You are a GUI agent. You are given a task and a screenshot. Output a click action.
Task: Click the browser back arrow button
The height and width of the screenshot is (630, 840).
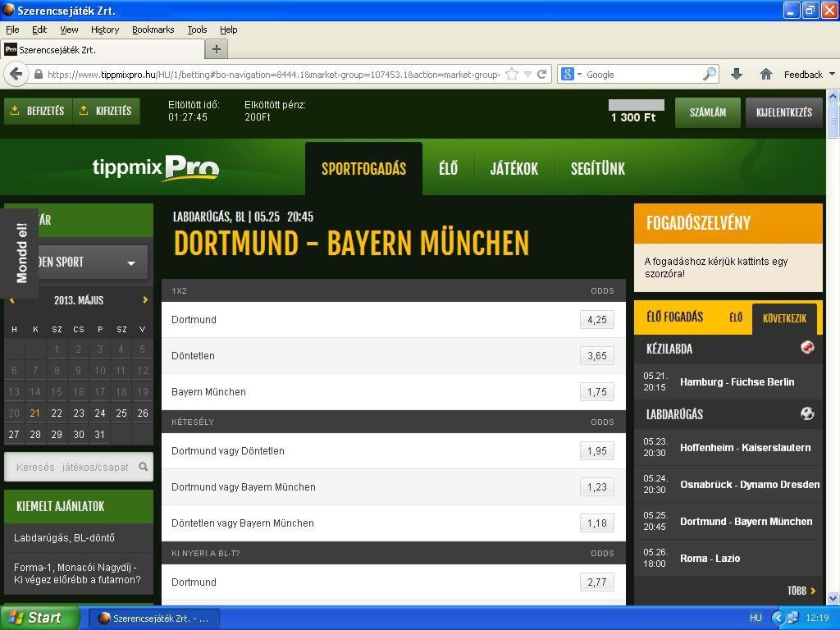click(x=16, y=74)
